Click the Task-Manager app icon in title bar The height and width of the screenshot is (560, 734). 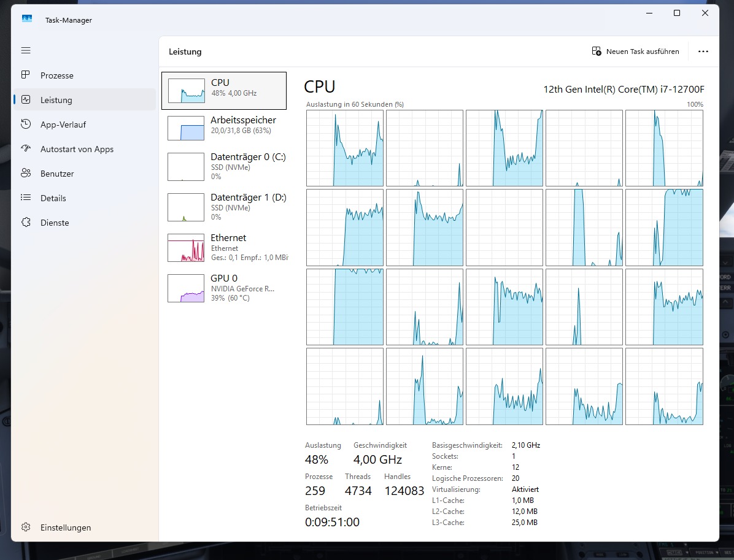coord(26,19)
